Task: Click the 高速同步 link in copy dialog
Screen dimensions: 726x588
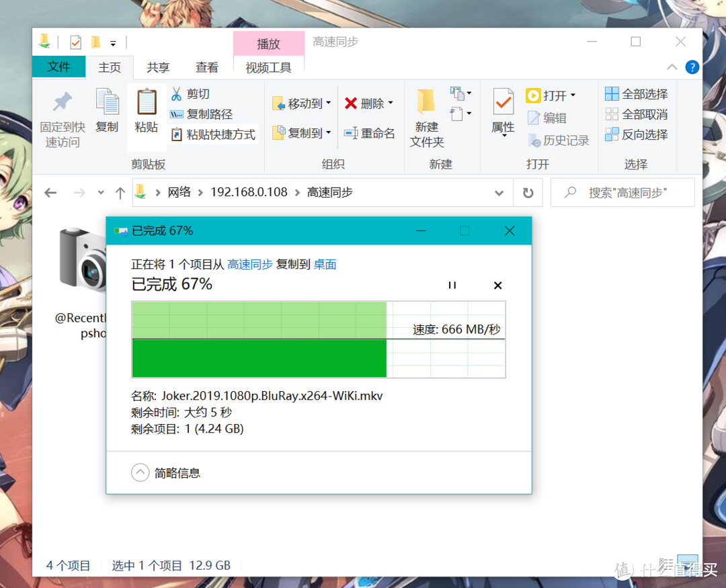Action: coord(249,264)
